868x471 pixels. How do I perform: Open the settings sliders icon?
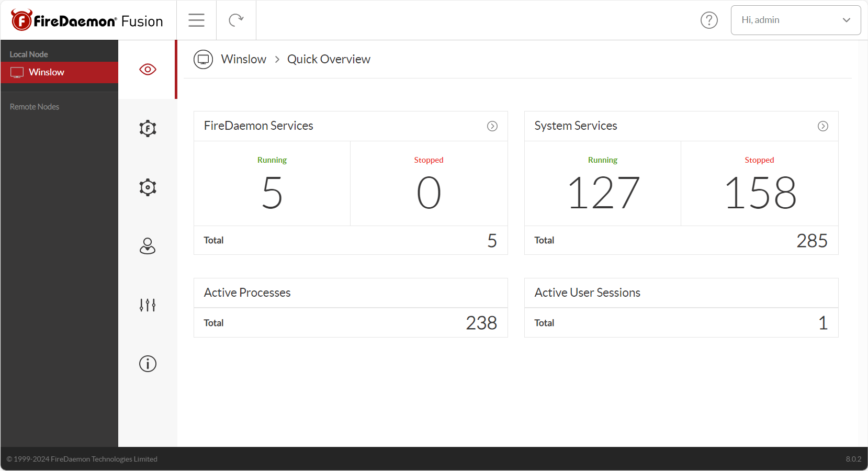point(148,305)
